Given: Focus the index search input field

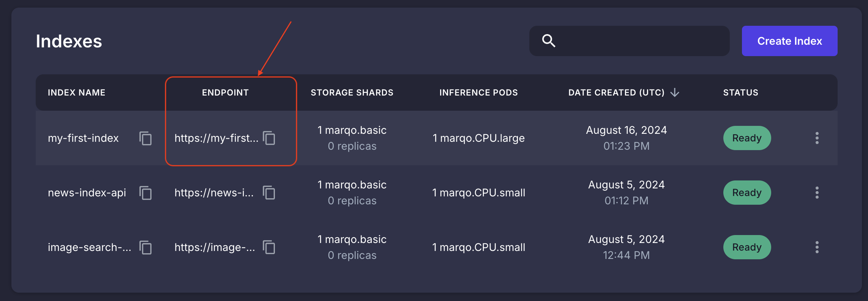Looking at the screenshot, I should click(x=642, y=41).
